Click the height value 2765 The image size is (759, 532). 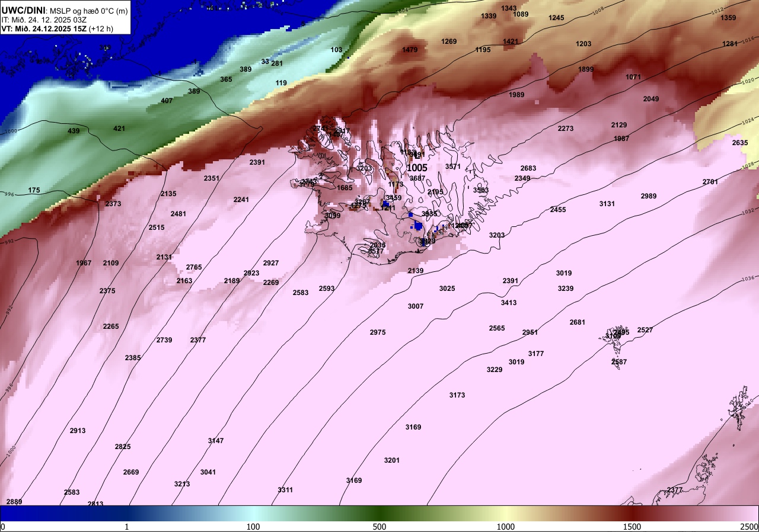coord(194,267)
